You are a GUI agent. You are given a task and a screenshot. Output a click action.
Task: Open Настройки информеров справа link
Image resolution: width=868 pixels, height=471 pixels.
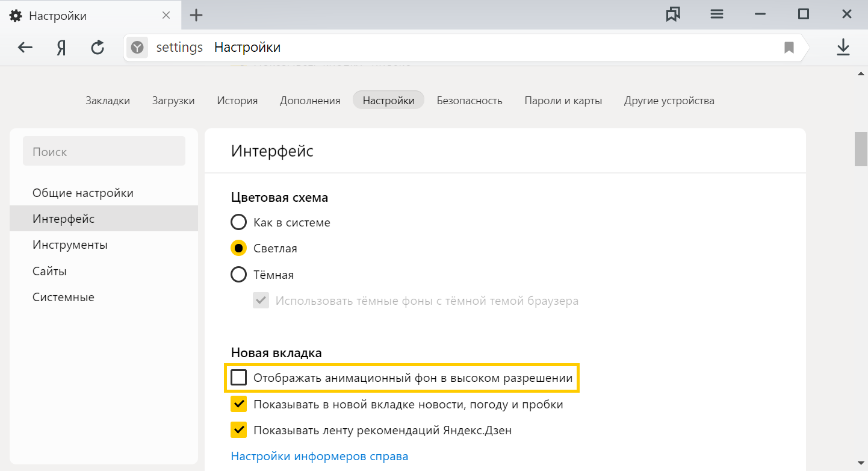(x=319, y=456)
